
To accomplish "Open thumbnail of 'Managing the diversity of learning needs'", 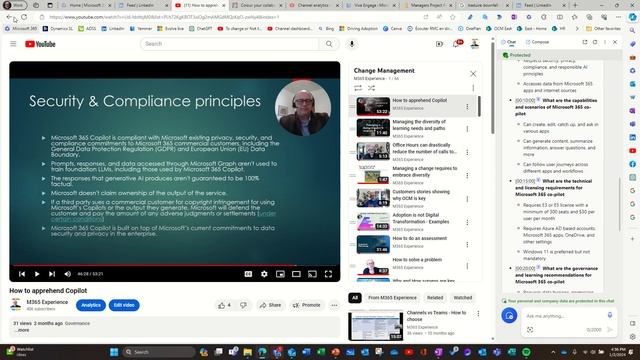I will (373, 128).
